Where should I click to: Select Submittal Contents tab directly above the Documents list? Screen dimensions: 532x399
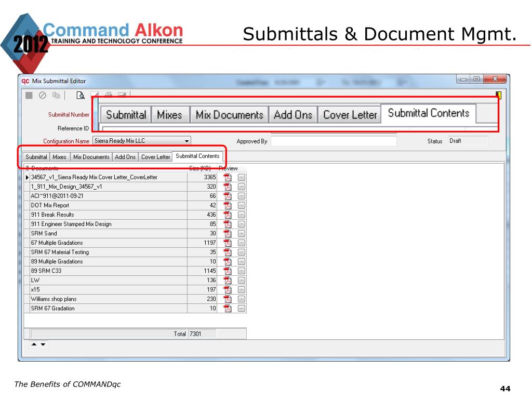point(197,156)
